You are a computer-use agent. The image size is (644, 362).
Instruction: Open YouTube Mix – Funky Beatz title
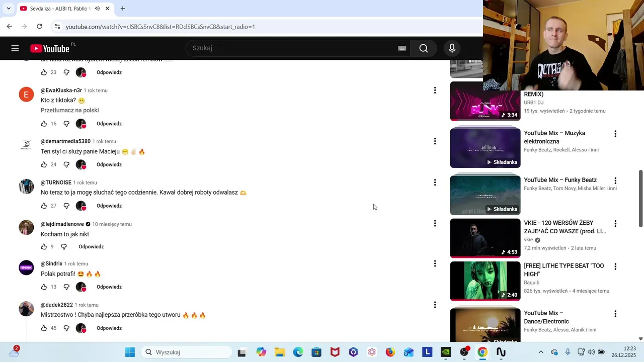560,180
